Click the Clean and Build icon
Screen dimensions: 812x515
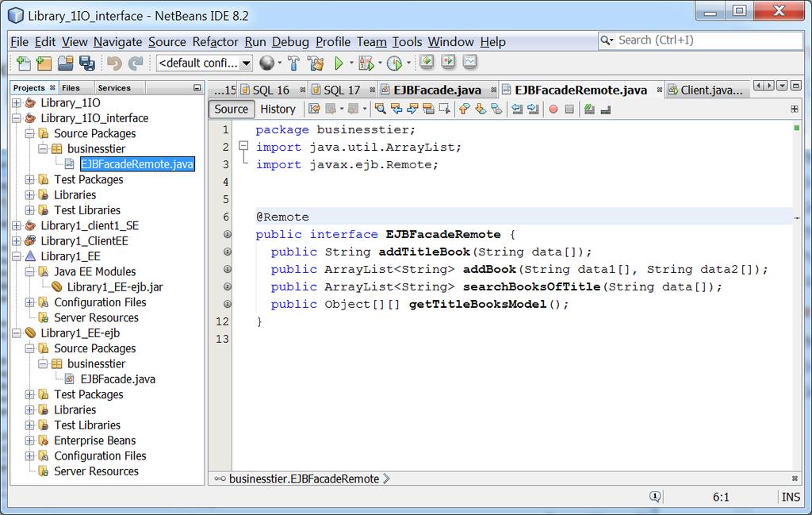click(316, 63)
